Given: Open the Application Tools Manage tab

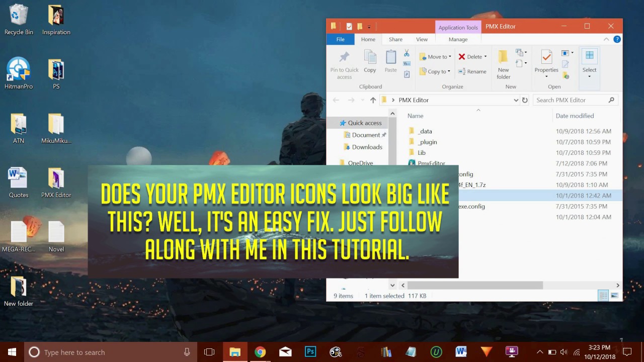Looking at the screenshot, I should [458, 39].
